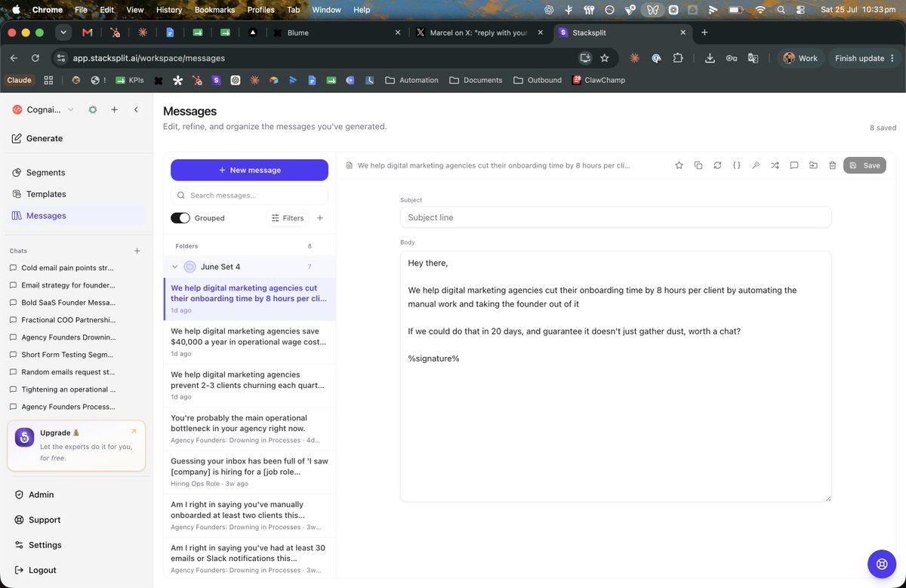The height and width of the screenshot is (588, 906).
Task: Open the Cognai workspace switcher dropdown
Action: click(45, 109)
